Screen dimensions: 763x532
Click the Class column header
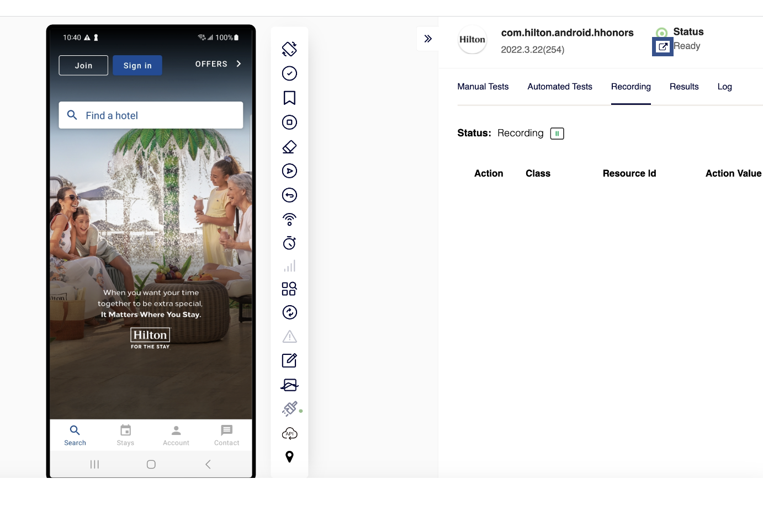coord(538,173)
